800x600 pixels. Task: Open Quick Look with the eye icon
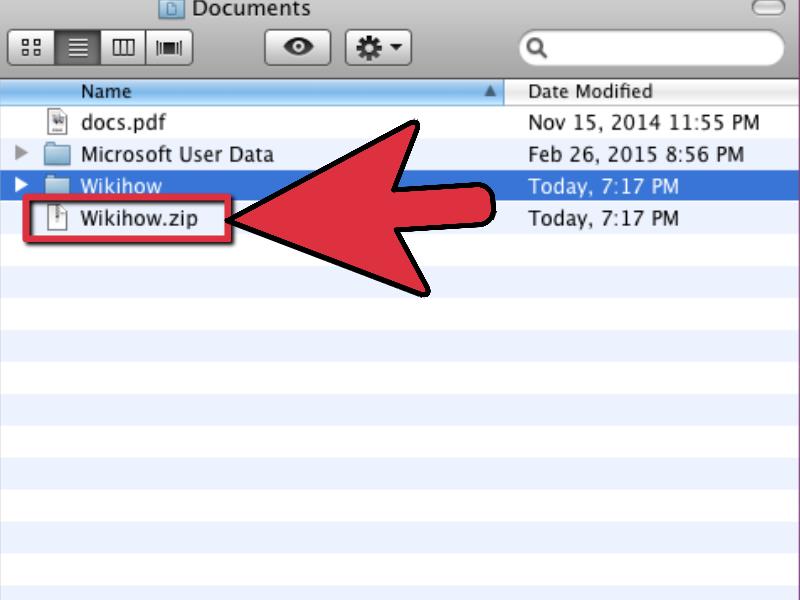[x=299, y=46]
